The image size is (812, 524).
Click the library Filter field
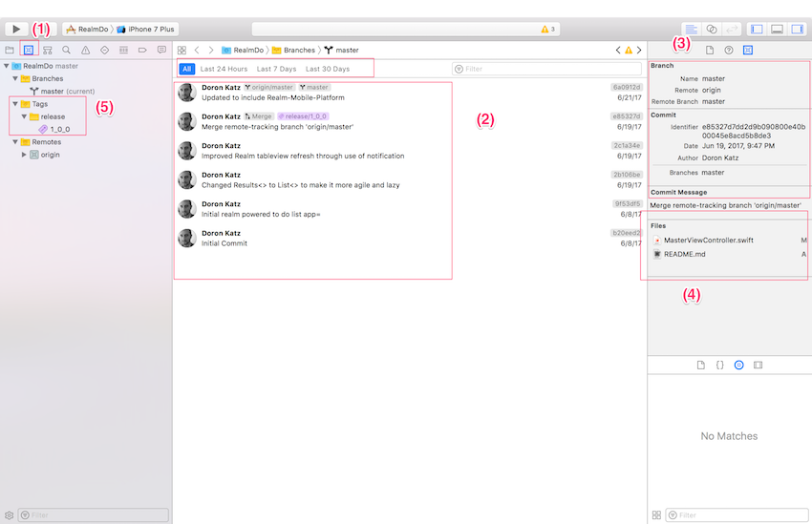point(737,515)
